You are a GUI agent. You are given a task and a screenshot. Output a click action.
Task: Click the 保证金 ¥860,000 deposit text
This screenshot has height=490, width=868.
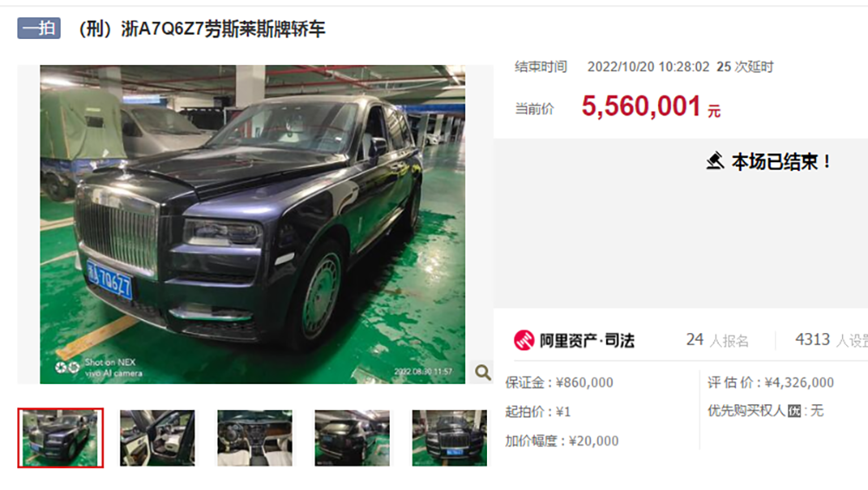coord(559,382)
